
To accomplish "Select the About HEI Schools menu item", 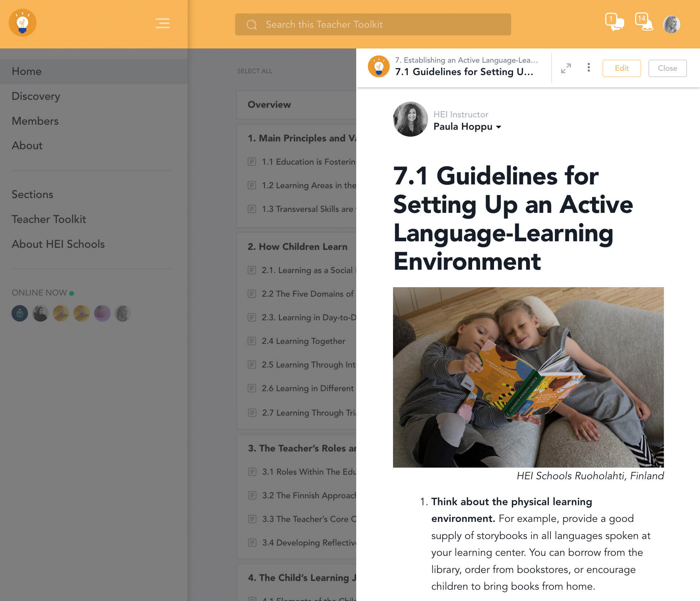I will [x=58, y=244].
